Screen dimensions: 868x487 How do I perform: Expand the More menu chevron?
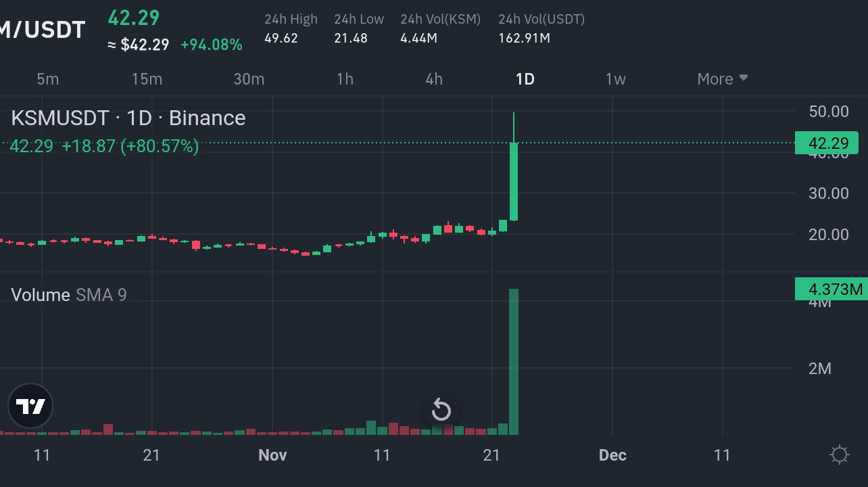pyautogui.click(x=744, y=78)
